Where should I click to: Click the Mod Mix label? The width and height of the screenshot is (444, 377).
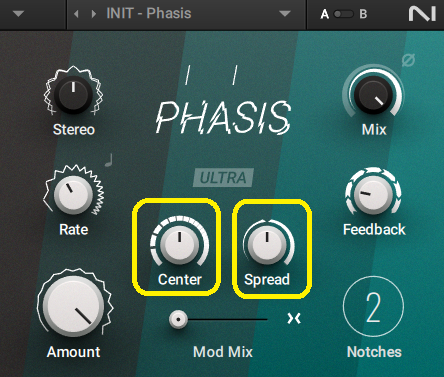pyautogui.click(x=223, y=352)
